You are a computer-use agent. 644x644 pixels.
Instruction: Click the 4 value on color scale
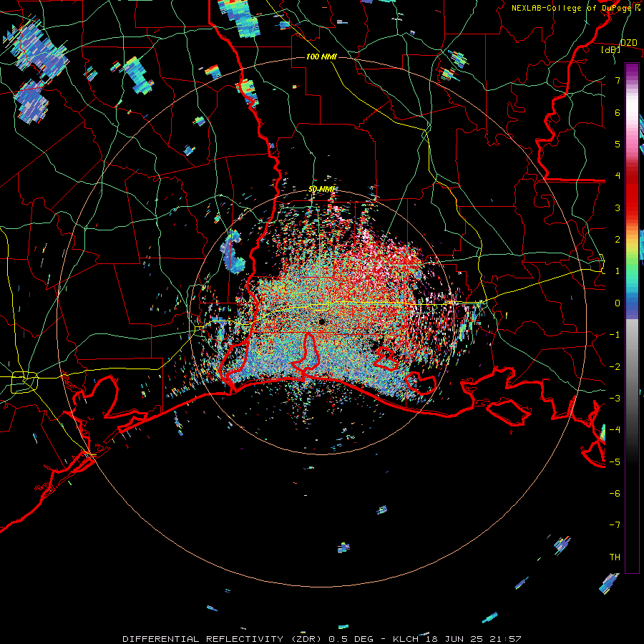pos(618,176)
